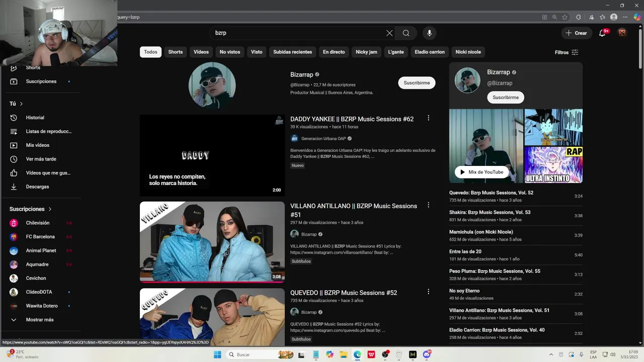Select the Nicki nicole chip
The width and height of the screenshot is (644, 362).
click(x=468, y=52)
